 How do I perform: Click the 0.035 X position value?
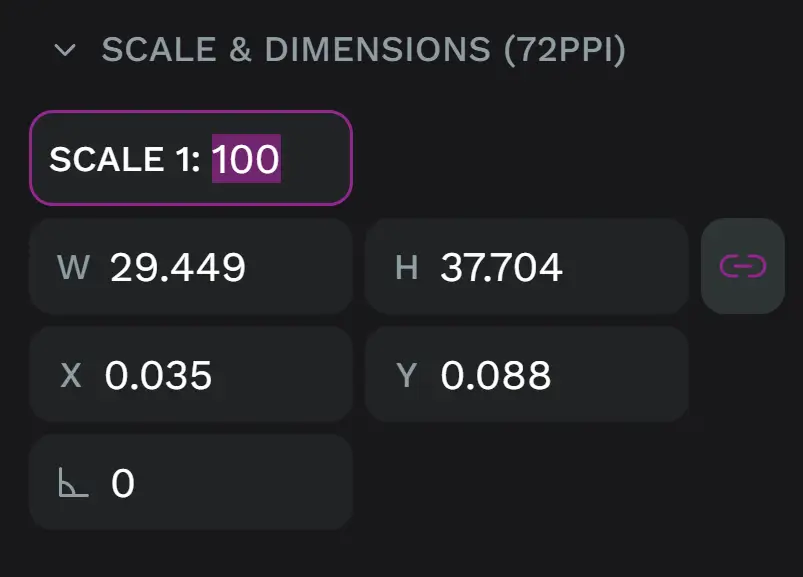[159, 375]
